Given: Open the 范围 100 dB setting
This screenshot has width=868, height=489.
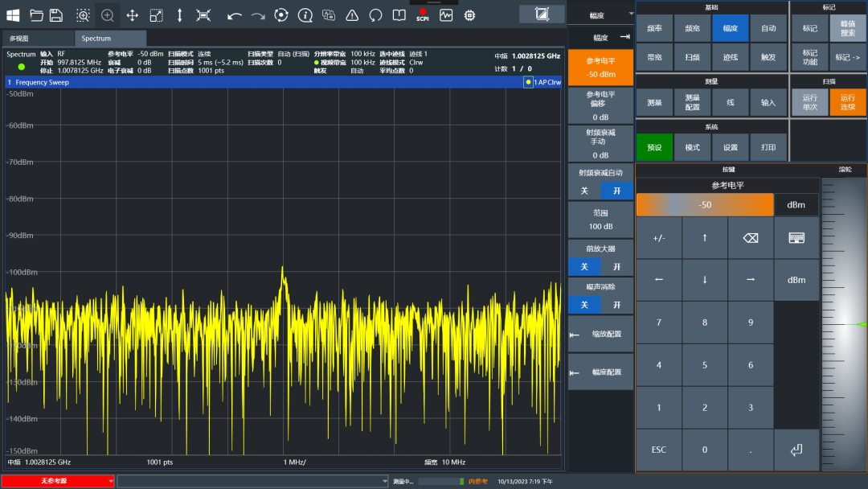Looking at the screenshot, I should point(600,220).
